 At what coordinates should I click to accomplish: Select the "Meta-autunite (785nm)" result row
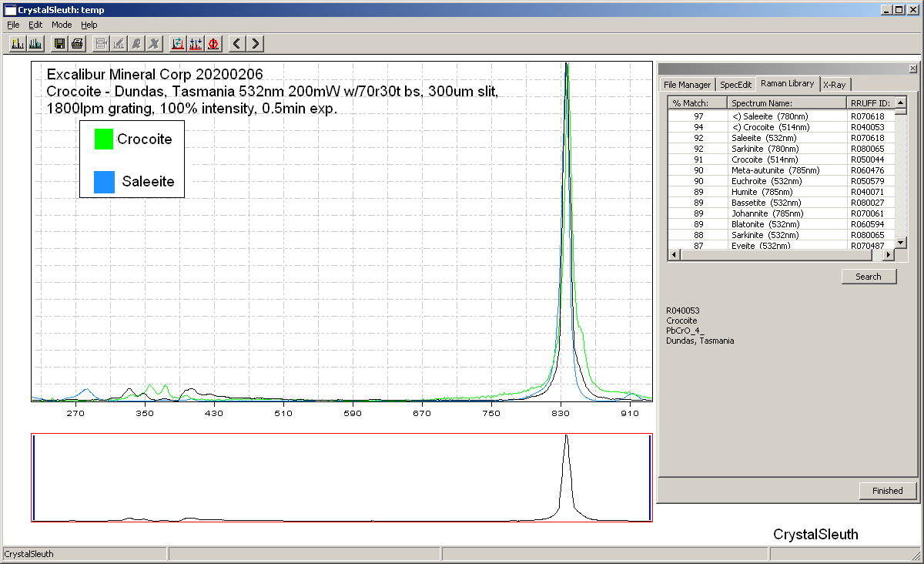pos(781,170)
